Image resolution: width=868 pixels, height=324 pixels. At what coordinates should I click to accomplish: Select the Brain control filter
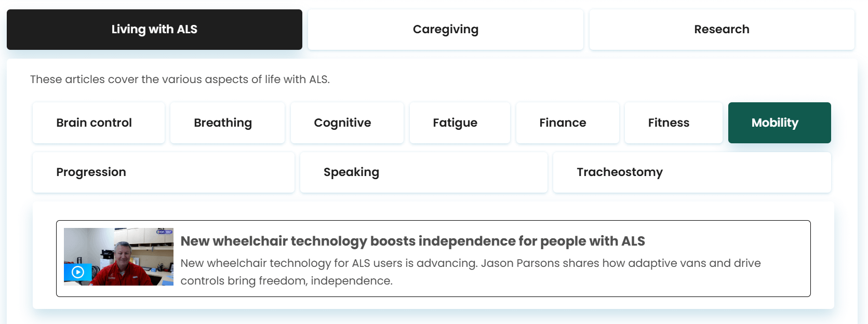(x=98, y=123)
